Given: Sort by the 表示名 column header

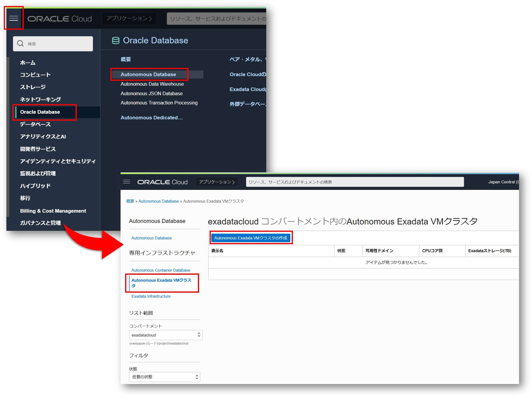Looking at the screenshot, I should coord(217,251).
